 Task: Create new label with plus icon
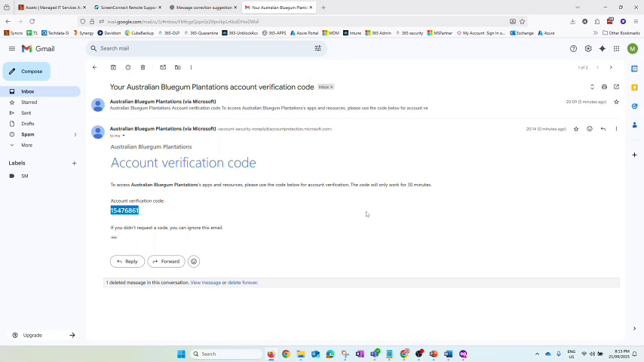[75, 163]
